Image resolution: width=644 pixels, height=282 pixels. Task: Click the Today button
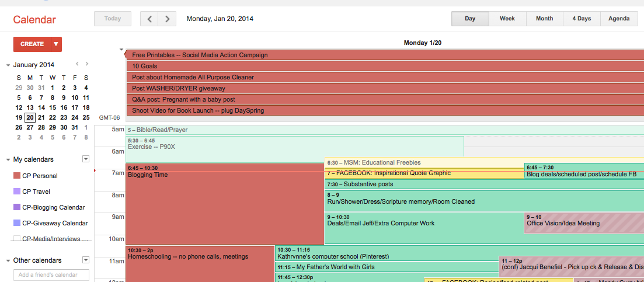click(113, 19)
